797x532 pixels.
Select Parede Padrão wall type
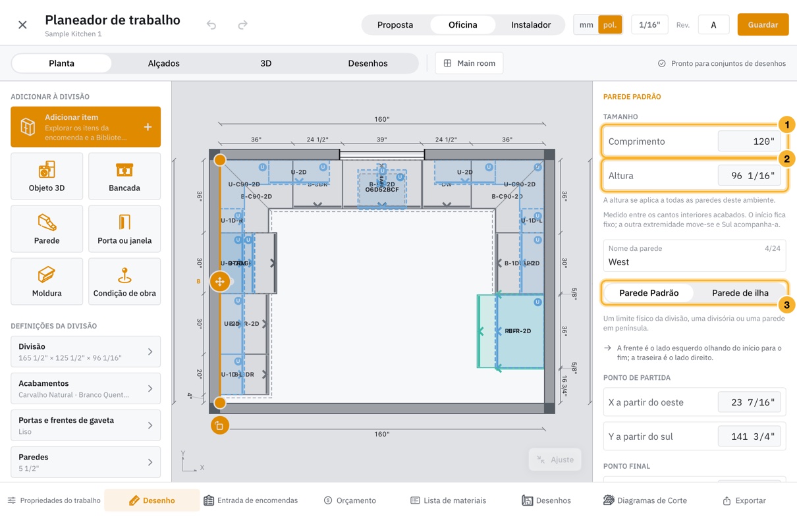649,293
